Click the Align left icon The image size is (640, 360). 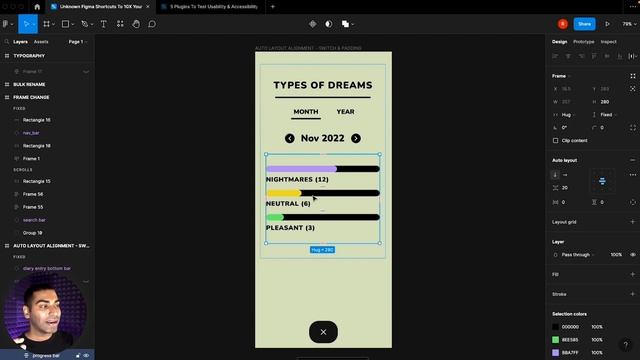[555, 56]
